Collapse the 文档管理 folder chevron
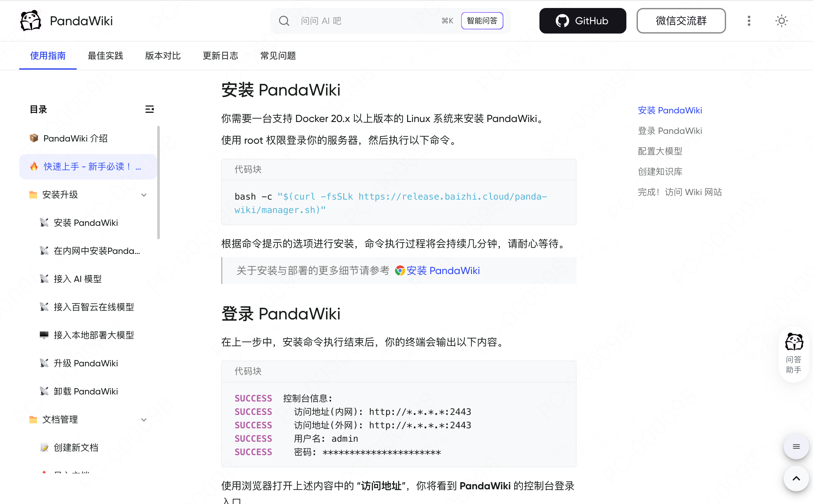The height and width of the screenshot is (504, 813). (x=144, y=420)
